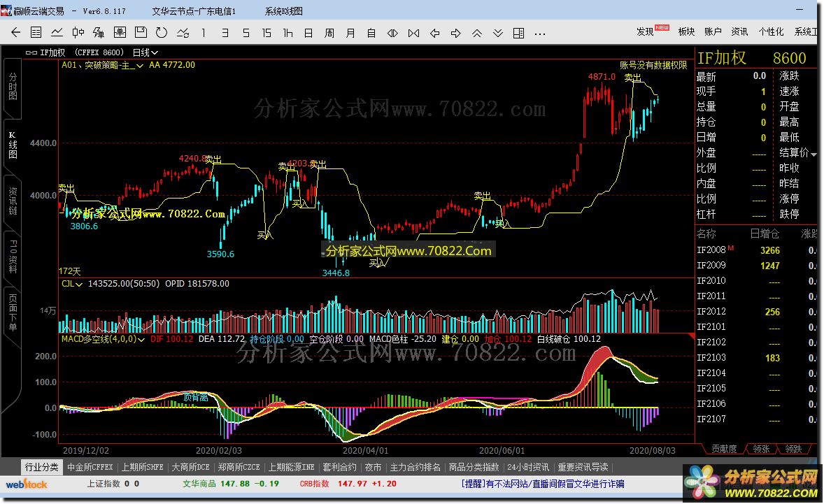Switch to 1h hourly period
This screenshot has width=824, height=504.
[x=287, y=33]
